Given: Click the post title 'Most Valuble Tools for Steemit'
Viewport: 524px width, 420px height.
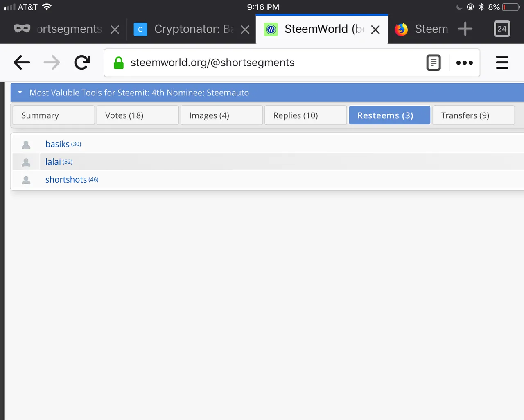Looking at the screenshot, I should pos(139,93).
